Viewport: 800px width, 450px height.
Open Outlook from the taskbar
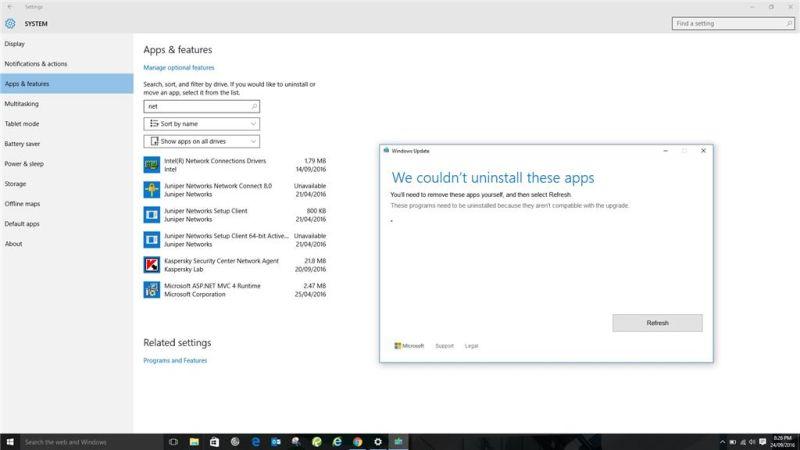pyautogui.click(x=276, y=442)
